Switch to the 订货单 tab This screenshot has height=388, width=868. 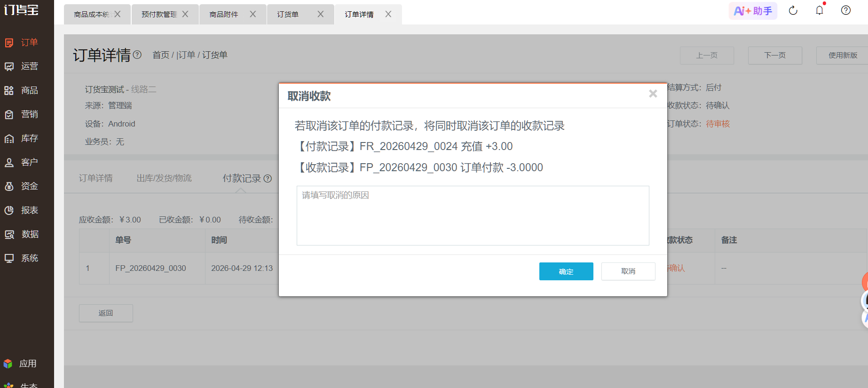pyautogui.click(x=288, y=15)
